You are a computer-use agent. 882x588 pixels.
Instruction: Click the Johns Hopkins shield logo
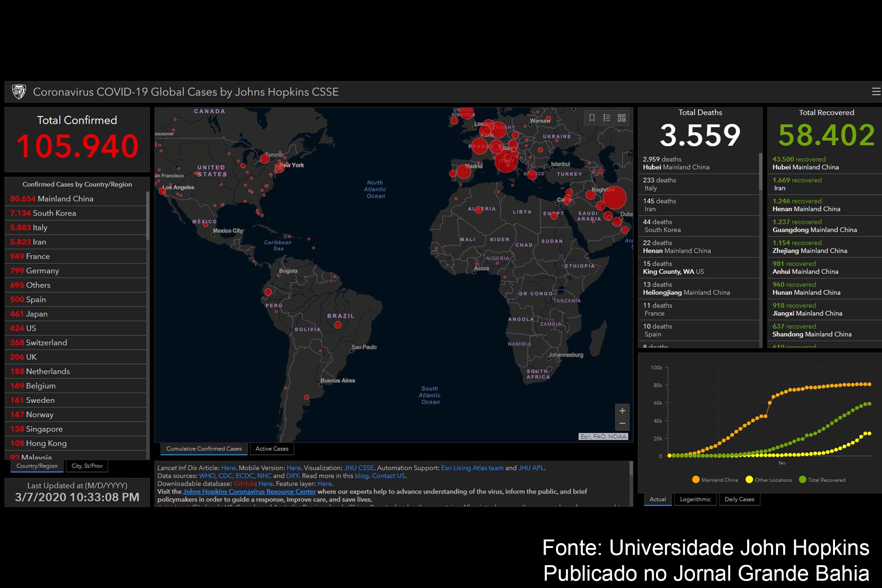19,92
